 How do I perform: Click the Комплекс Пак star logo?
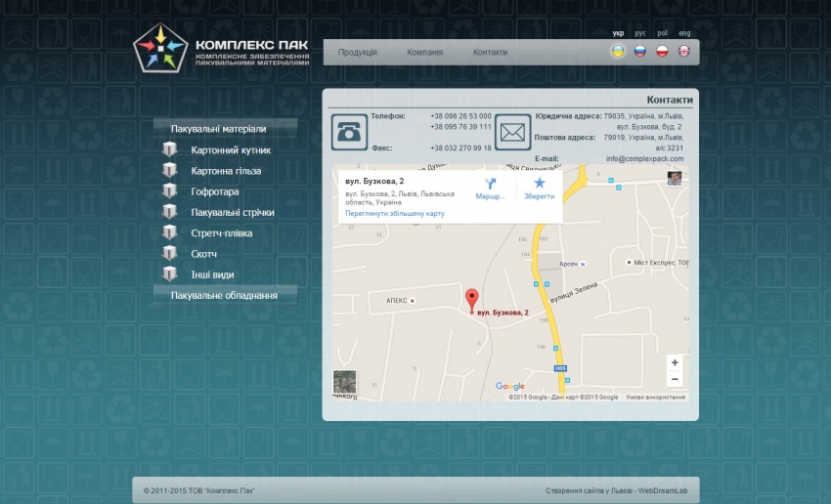point(160,48)
